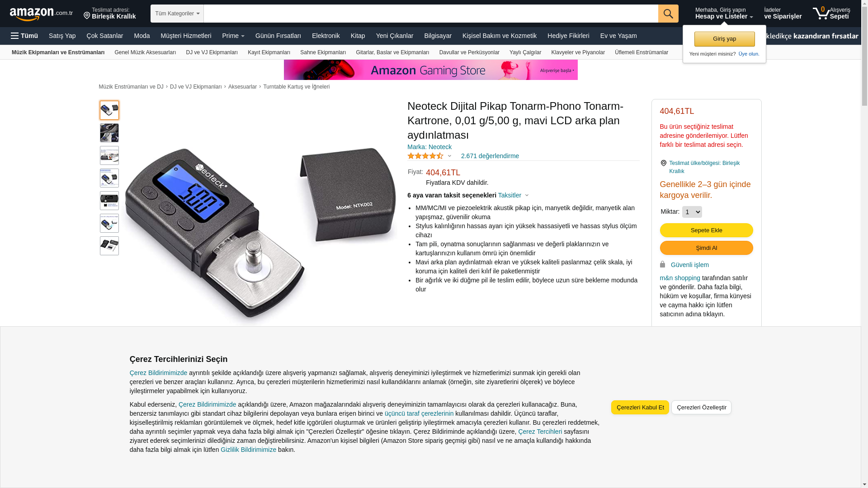Expand the Taksitler installment options

tap(514, 195)
